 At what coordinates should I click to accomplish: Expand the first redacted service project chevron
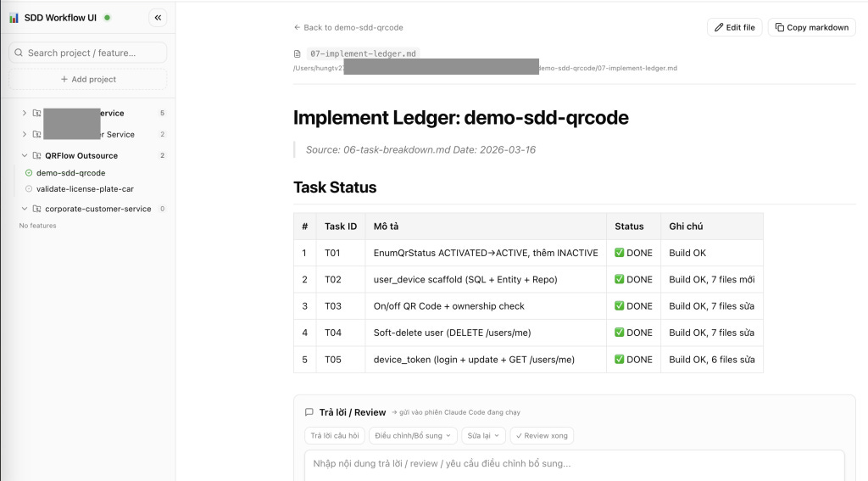click(25, 113)
